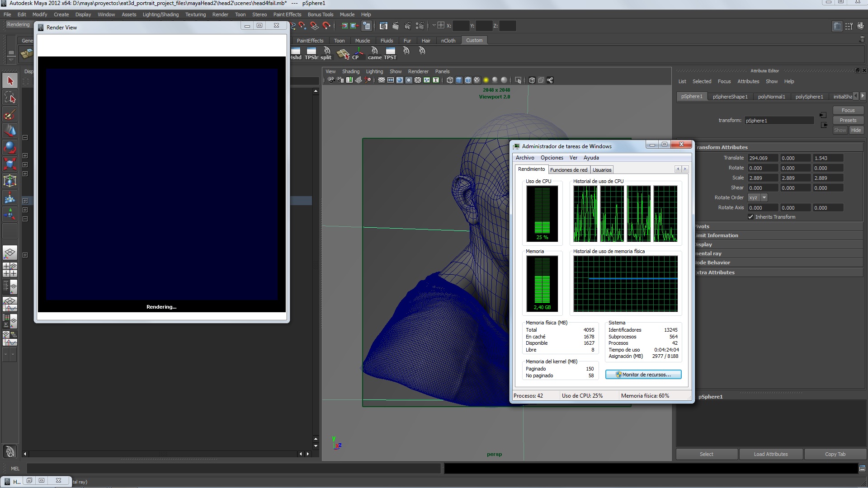The image size is (868, 488).
Task: Click Monitor de recursos button
Action: 643,375
